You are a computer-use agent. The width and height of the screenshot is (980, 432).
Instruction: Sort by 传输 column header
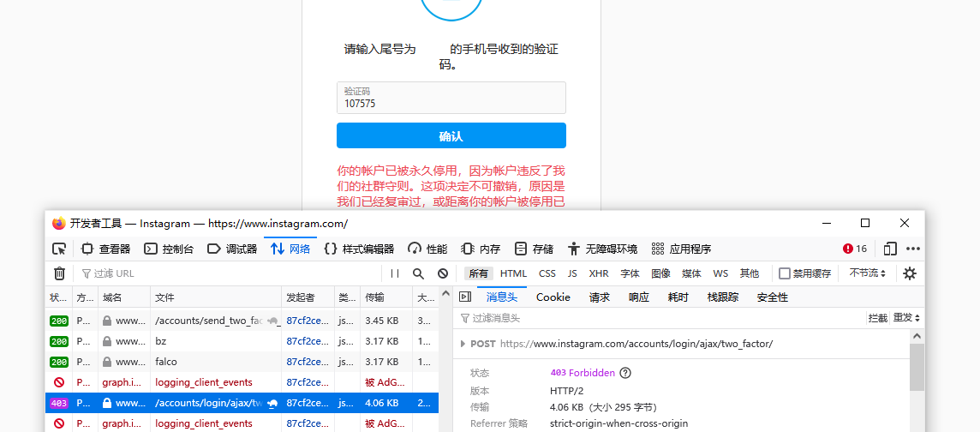tap(386, 298)
